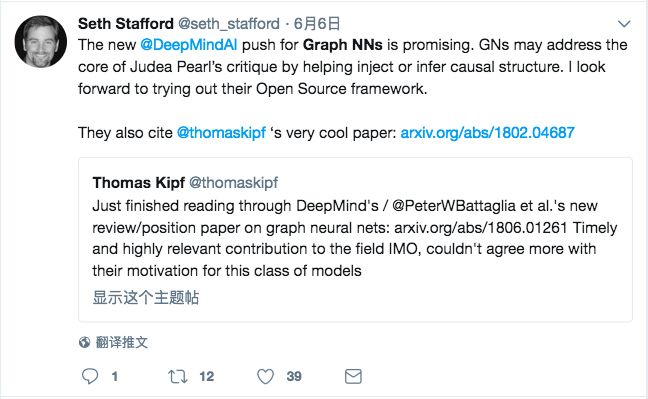Image resolution: width=648 pixels, height=399 pixels.
Task: Click the globe icon beside 翻译推文
Action: tap(84, 342)
